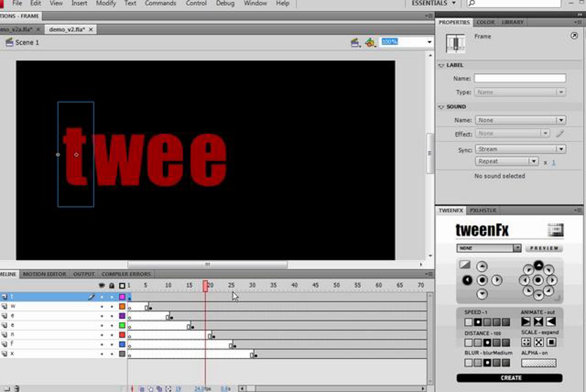Toggle visibility dot for layer w

[x=102, y=307]
